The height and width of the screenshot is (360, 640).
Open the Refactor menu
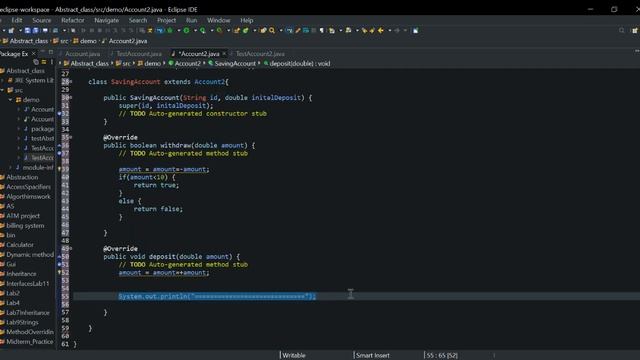pos(73,20)
